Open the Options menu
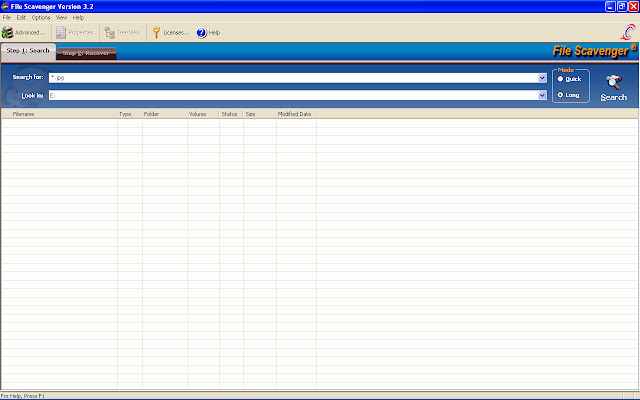The width and height of the screenshot is (640, 400). (x=41, y=18)
